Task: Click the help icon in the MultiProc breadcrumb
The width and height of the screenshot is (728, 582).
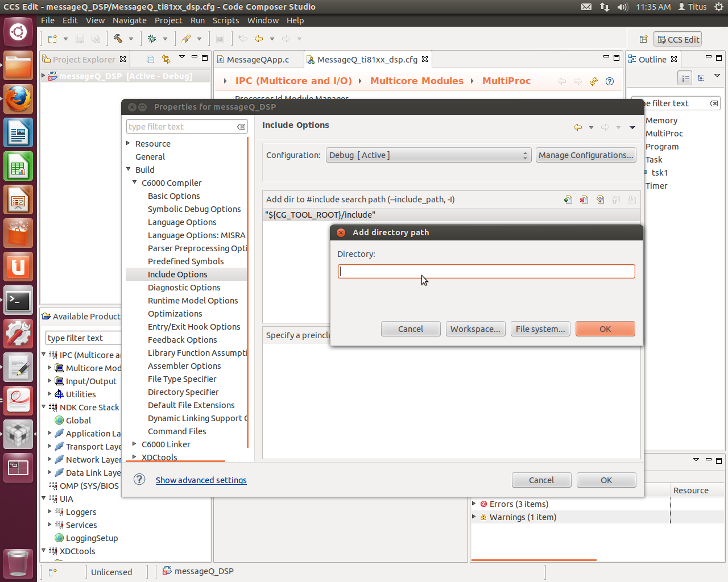Action: tap(610, 81)
